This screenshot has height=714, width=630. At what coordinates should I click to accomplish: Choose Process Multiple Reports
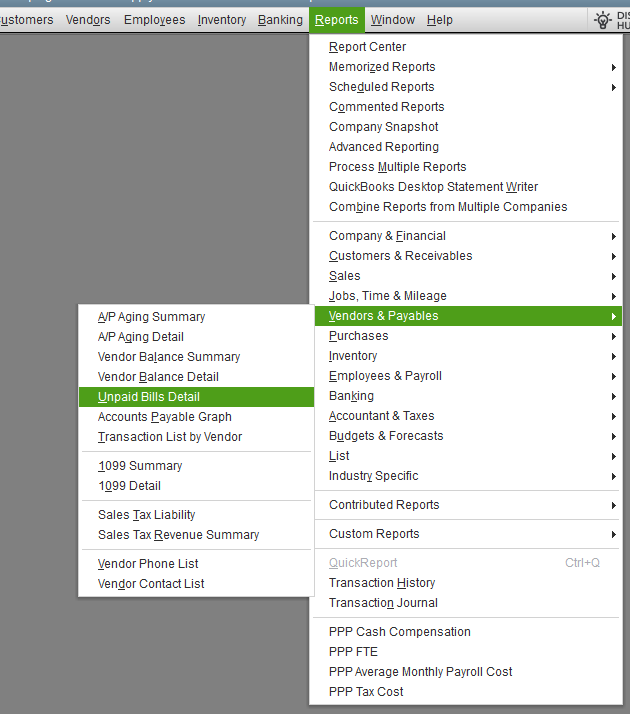click(466, 167)
